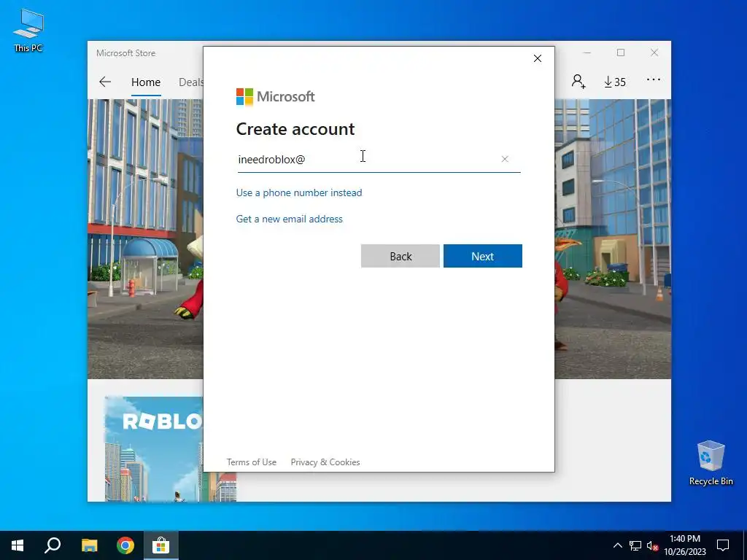Open the Roblox tile in Microsoft Store
The width and height of the screenshot is (747, 560).
pos(154,448)
